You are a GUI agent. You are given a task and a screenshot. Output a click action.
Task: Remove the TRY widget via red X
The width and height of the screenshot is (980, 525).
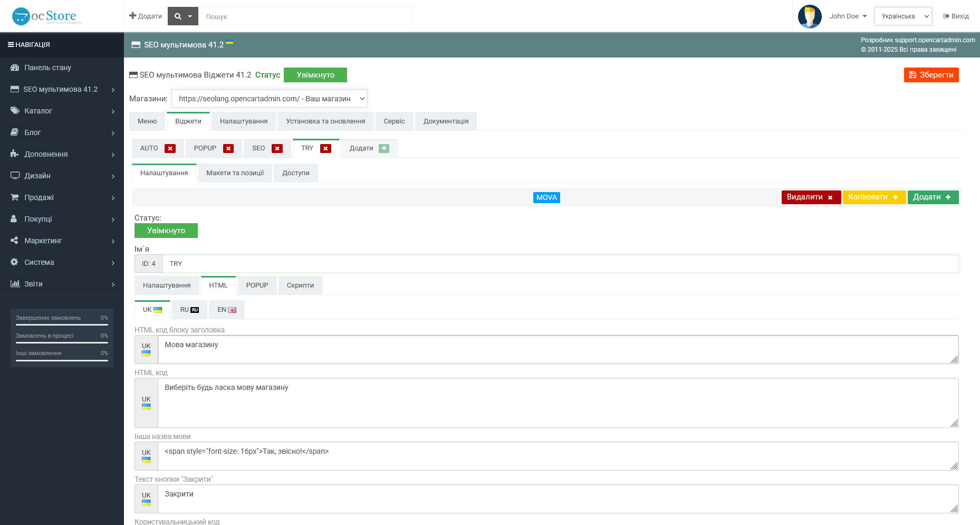point(325,149)
